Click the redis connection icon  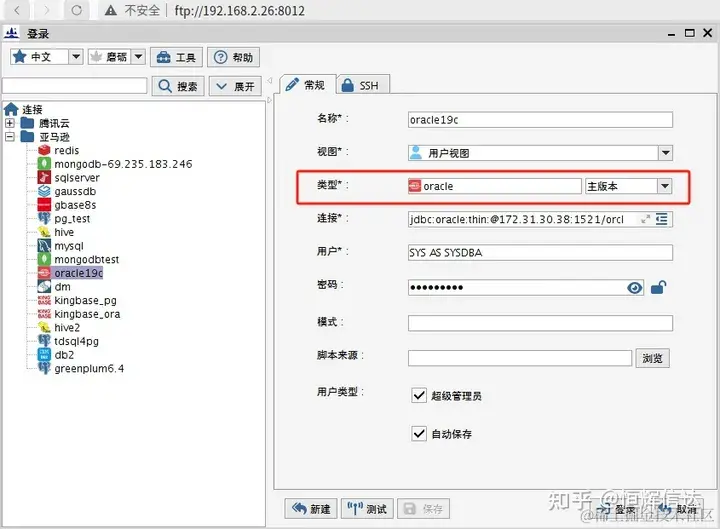pos(44,150)
